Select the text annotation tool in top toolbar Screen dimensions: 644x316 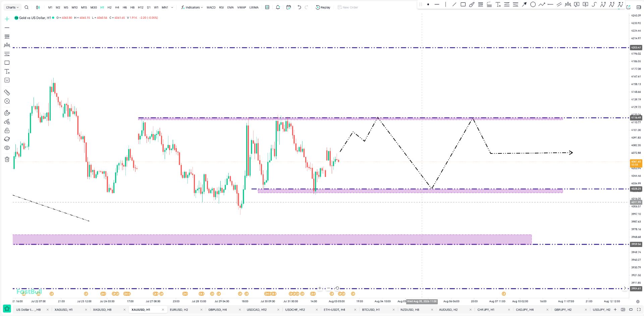(498, 4)
